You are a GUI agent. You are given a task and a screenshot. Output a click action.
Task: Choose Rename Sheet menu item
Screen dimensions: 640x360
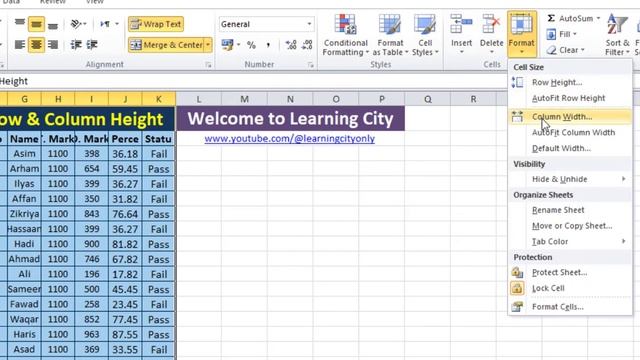point(570,210)
